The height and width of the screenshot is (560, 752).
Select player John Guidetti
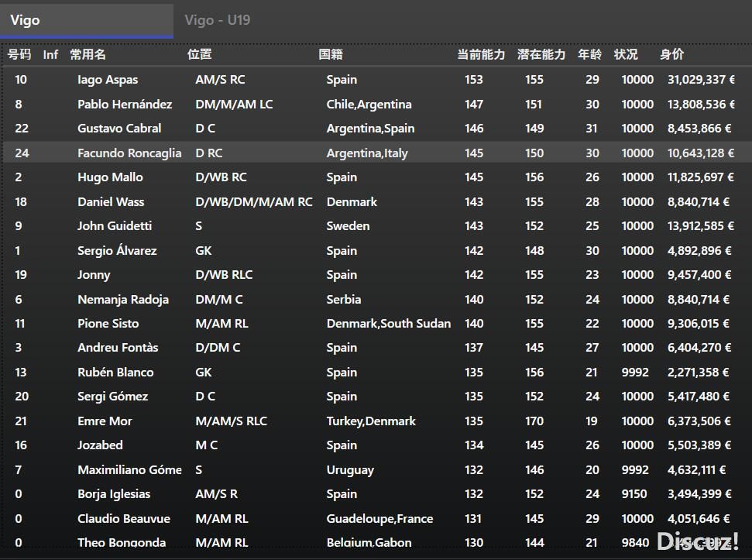pyautogui.click(x=115, y=226)
